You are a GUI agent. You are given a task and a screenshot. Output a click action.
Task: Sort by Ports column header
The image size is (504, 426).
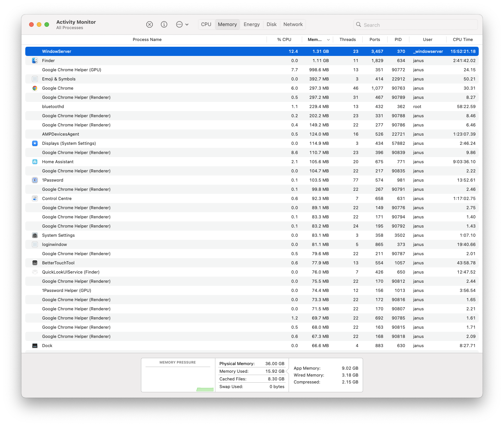pos(375,40)
